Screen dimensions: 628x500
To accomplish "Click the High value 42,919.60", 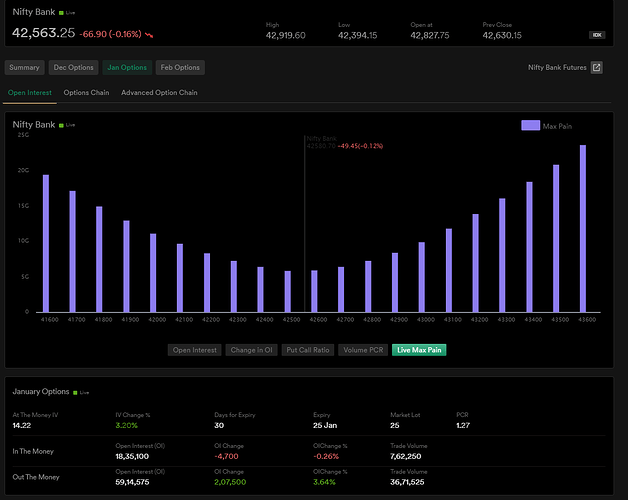I will [285, 35].
